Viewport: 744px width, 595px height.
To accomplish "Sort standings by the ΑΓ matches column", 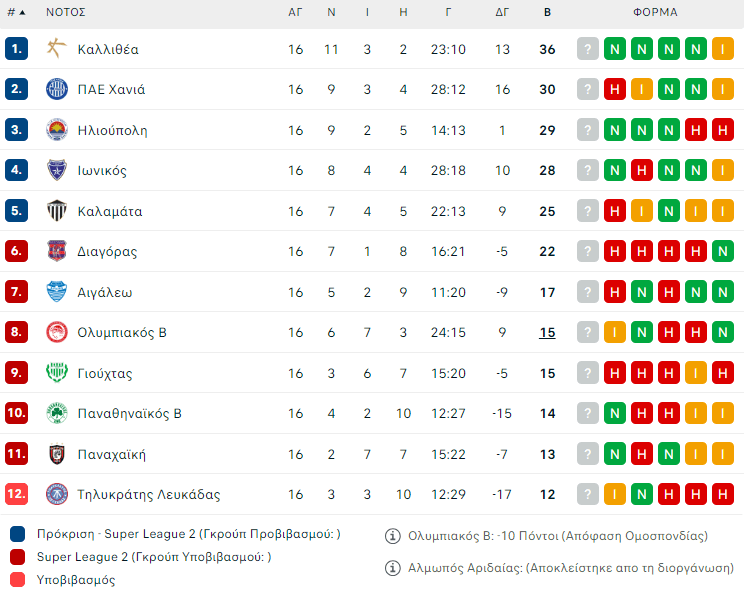I will click(295, 13).
